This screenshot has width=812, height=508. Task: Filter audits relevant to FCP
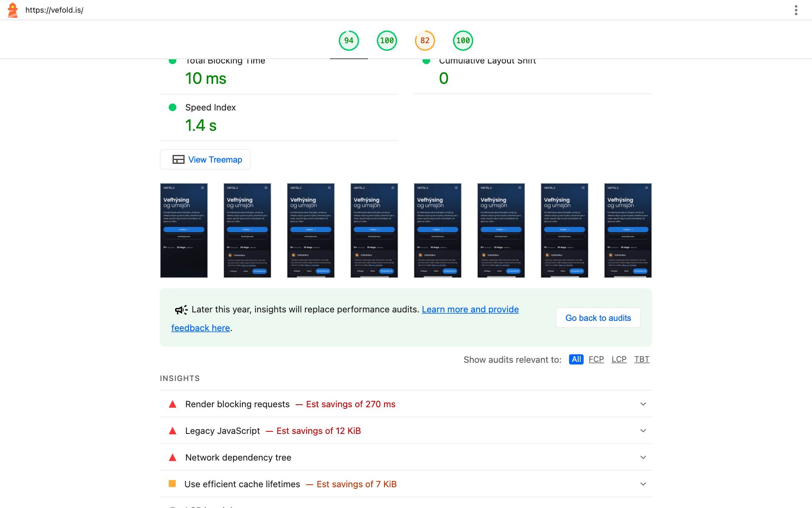[596, 359]
